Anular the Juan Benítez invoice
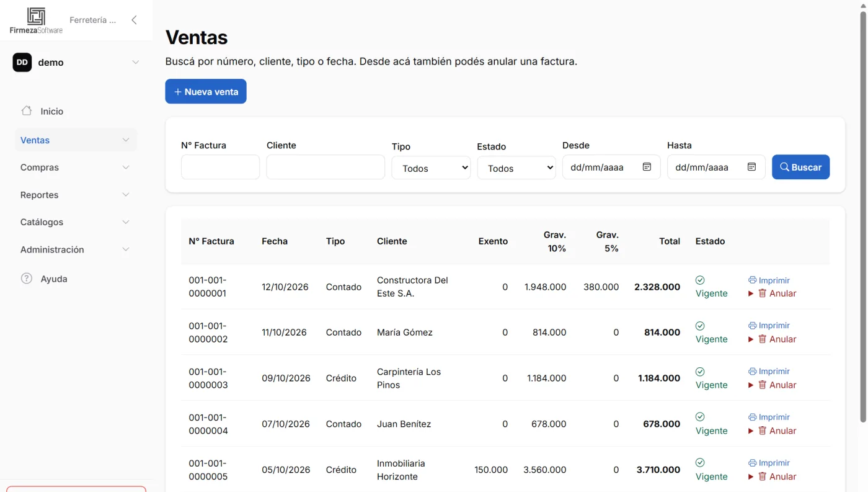 click(x=777, y=431)
